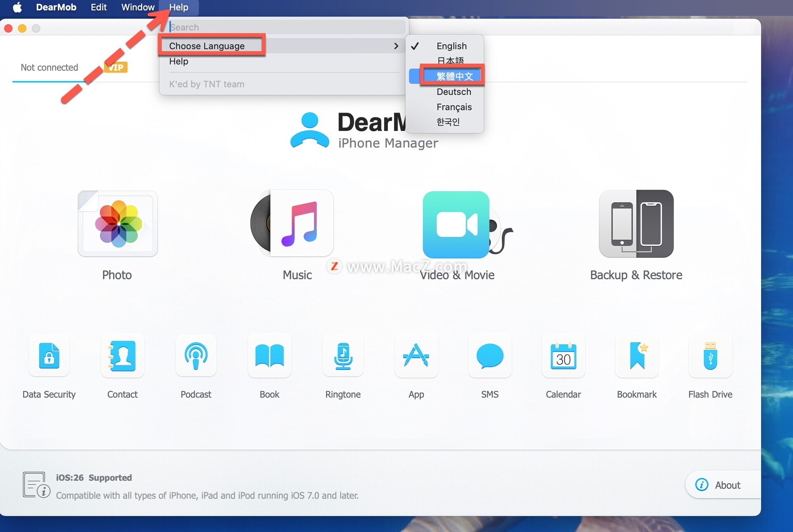Close the DearMob window with red button
Screen dimensions: 793x532
click(8, 28)
